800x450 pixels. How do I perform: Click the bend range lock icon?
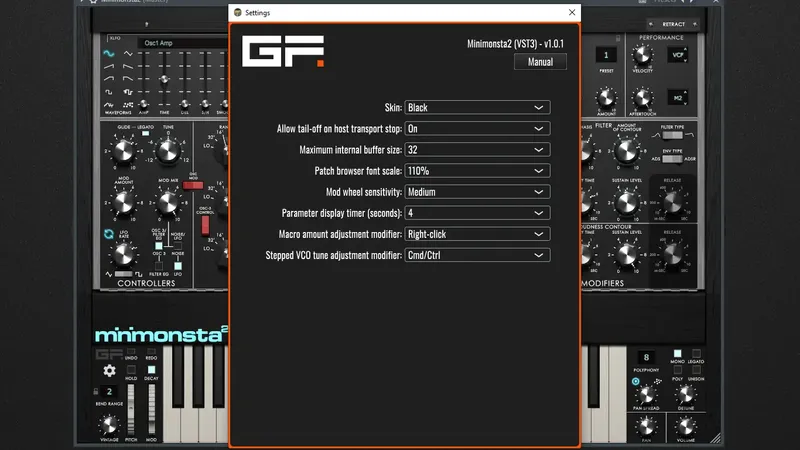pos(95,391)
